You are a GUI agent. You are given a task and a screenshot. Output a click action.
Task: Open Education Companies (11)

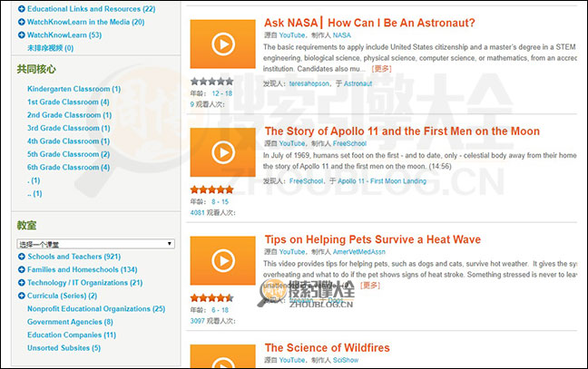[72, 335]
